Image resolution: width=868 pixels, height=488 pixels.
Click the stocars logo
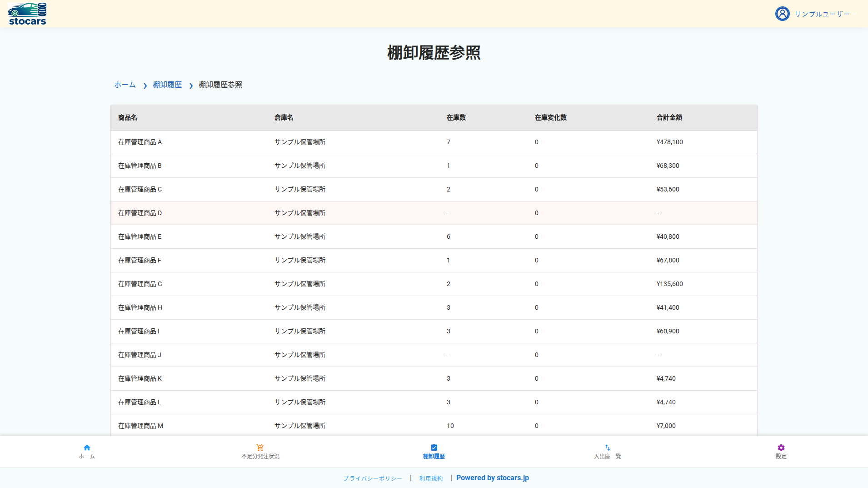click(x=27, y=14)
